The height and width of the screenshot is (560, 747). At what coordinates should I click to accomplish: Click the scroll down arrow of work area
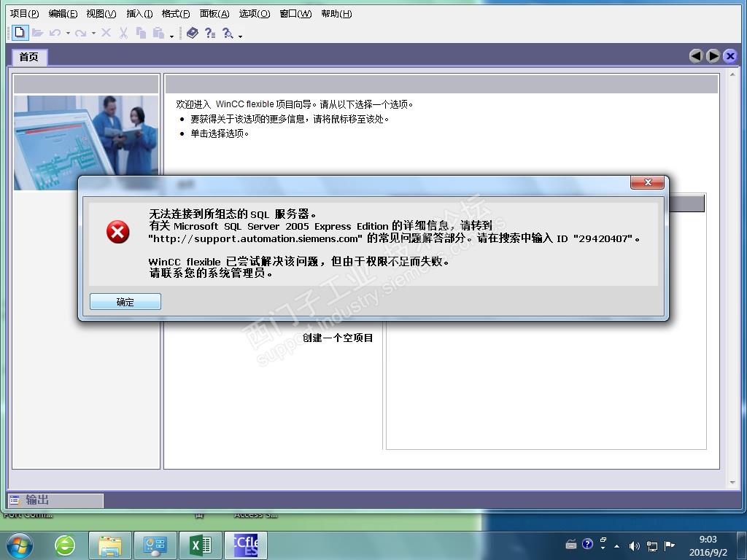coord(732,483)
